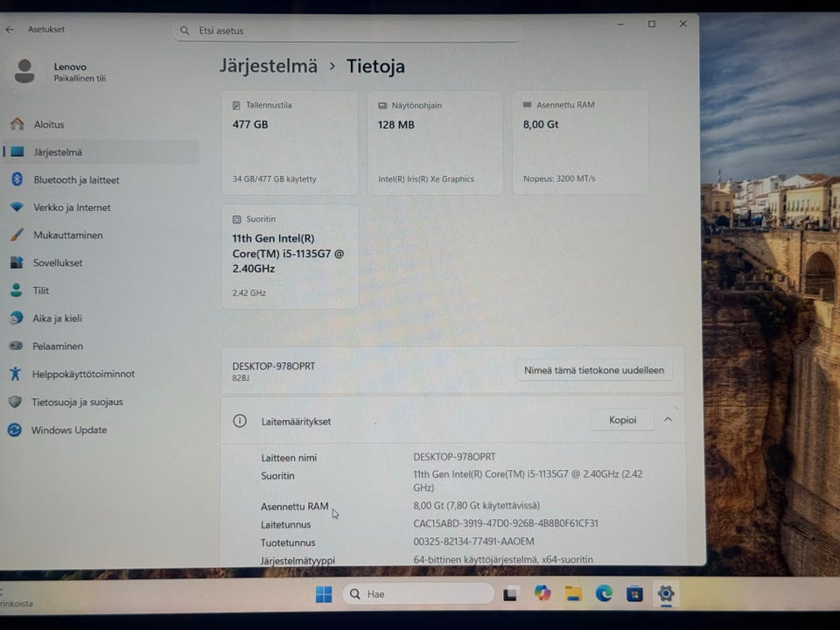Open Tietosuoja ja suojaus settings

[101, 402]
